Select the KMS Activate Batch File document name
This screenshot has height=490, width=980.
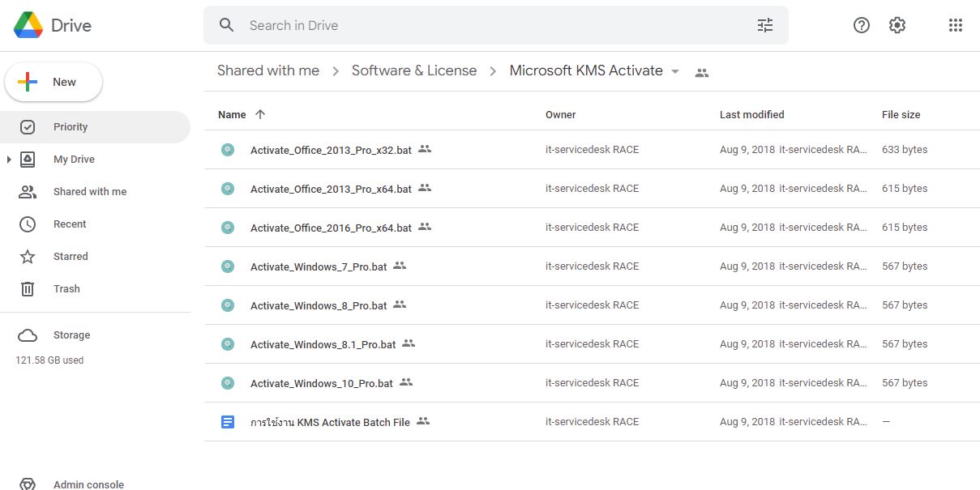point(330,422)
